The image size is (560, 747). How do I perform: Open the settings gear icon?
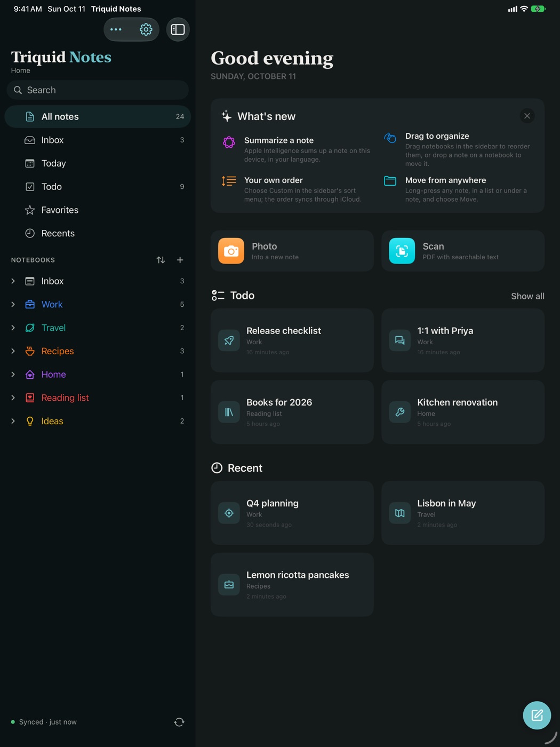[x=146, y=29]
